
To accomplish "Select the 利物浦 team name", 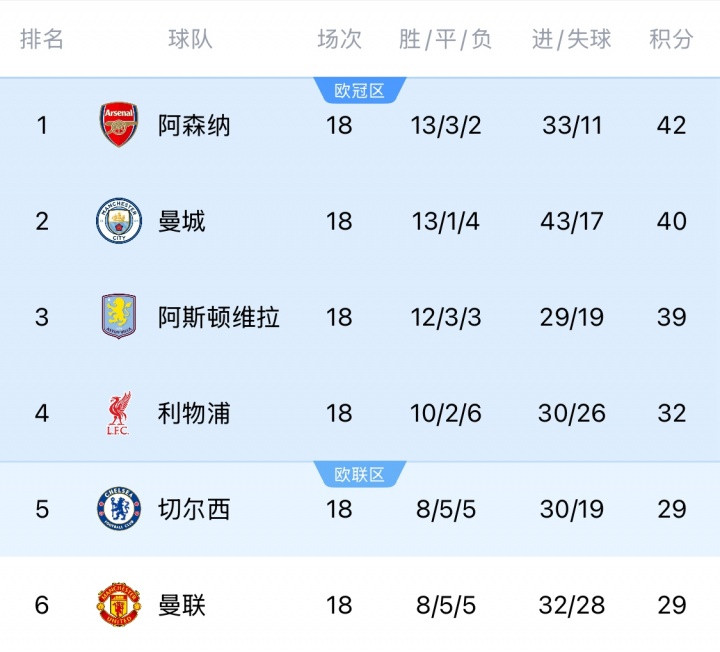I will tap(194, 413).
